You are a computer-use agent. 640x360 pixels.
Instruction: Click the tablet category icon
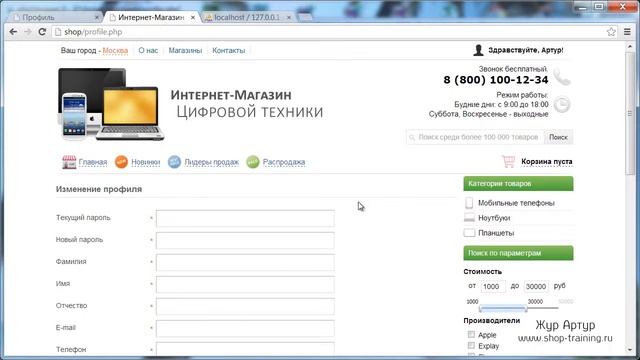click(469, 233)
